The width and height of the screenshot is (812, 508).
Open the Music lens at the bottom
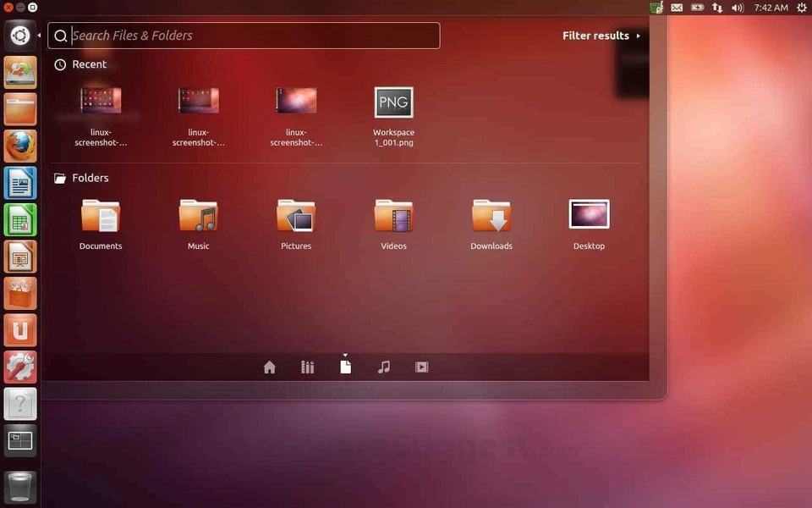[383, 367]
